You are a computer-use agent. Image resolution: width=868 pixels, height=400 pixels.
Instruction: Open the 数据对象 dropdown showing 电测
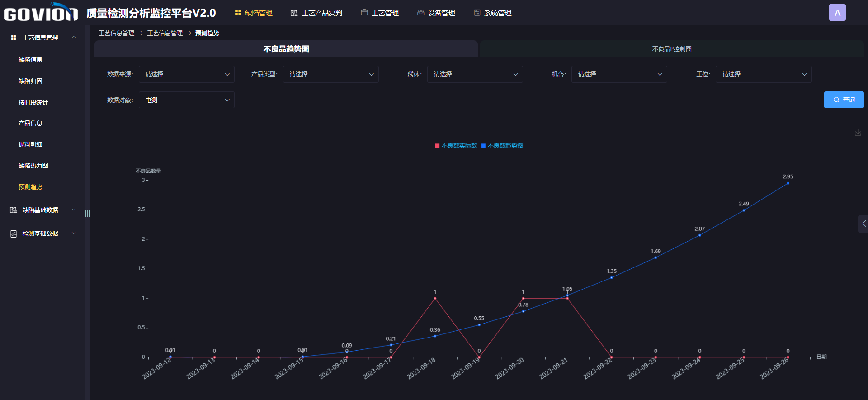[x=186, y=100]
